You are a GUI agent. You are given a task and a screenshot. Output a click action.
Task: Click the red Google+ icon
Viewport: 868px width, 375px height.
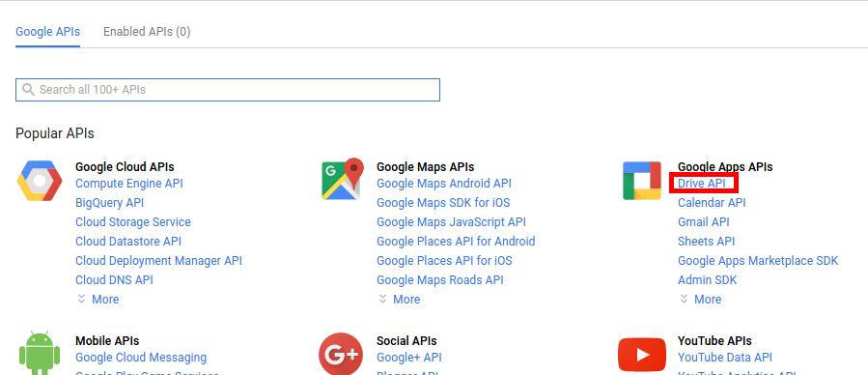tap(341, 354)
